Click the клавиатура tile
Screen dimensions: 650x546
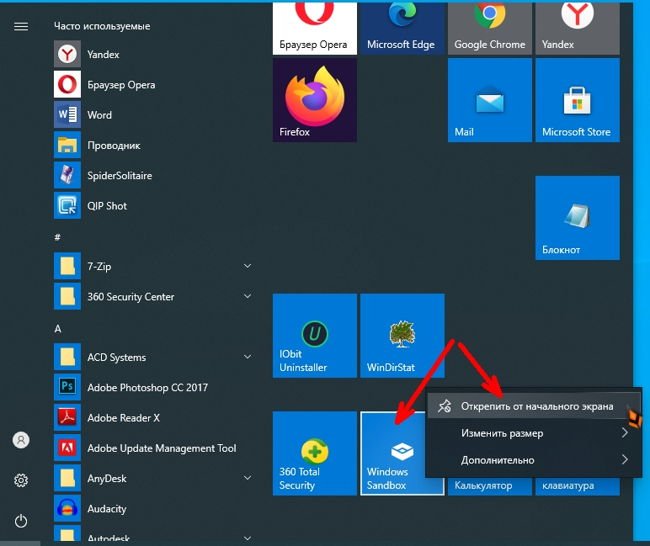[x=577, y=486]
